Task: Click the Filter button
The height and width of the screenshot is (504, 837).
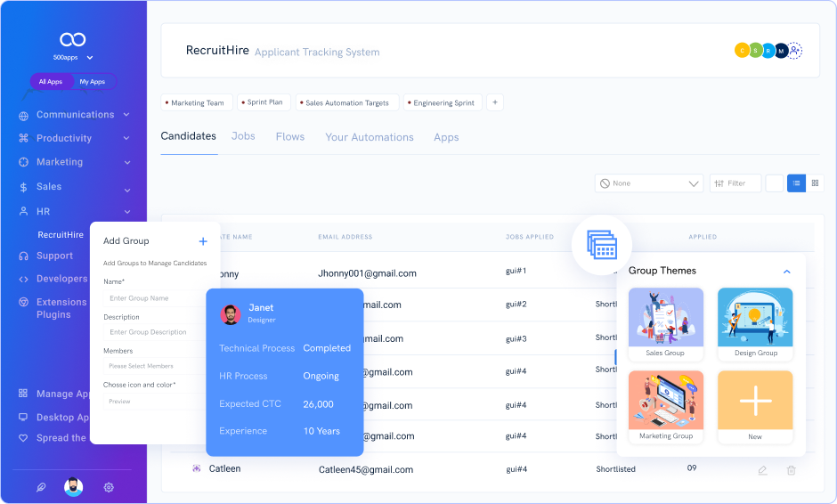Action: coord(735,183)
